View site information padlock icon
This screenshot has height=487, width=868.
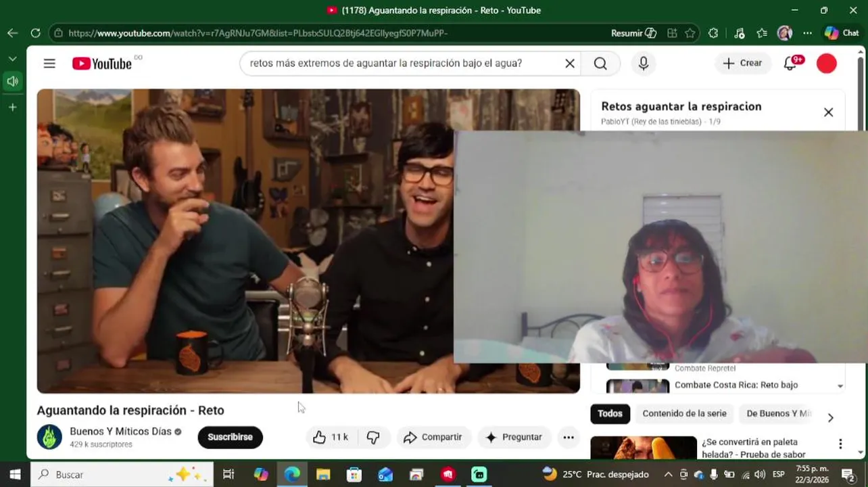pyautogui.click(x=59, y=33)
